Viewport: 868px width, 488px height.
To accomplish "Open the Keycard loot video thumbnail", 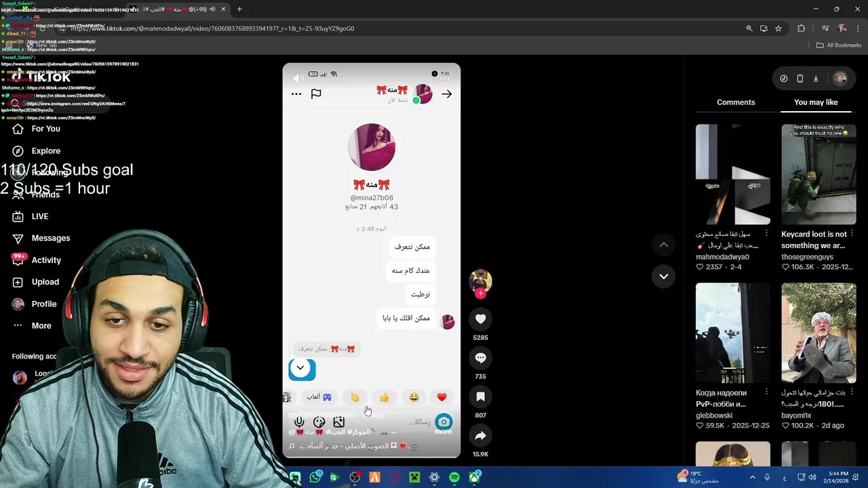I will (x=818, y=174).
